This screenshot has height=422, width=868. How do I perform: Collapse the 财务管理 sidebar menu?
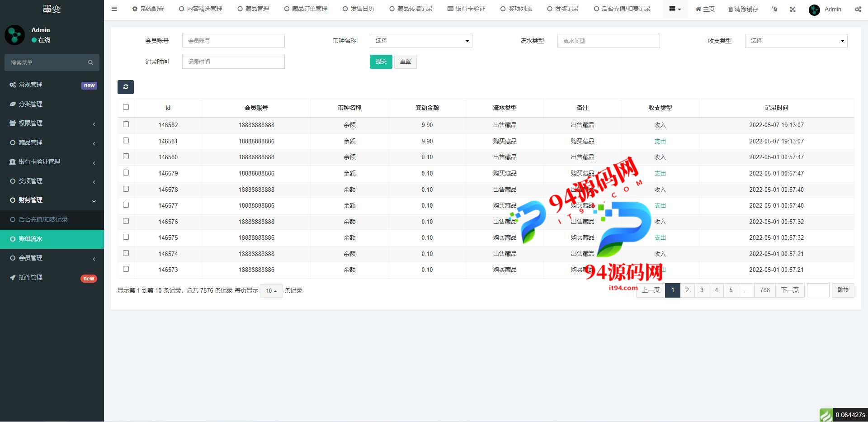pyautogui.click(x=52, y=200)
